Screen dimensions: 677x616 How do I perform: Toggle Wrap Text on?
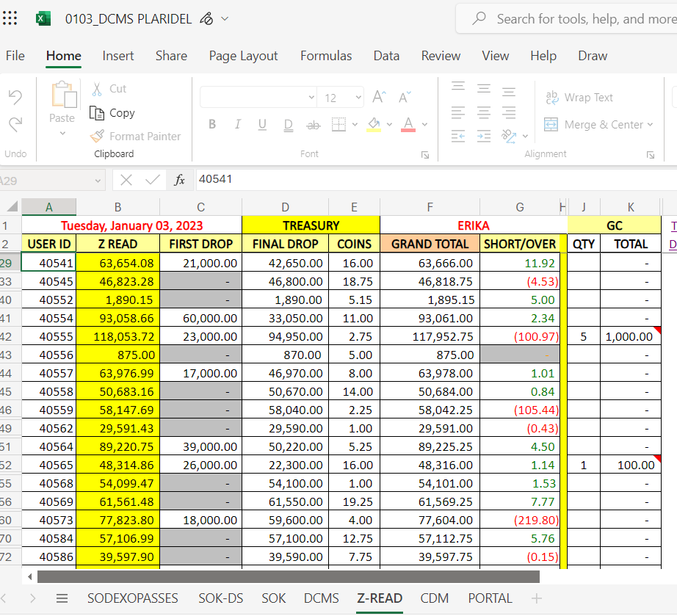(579, 98)
